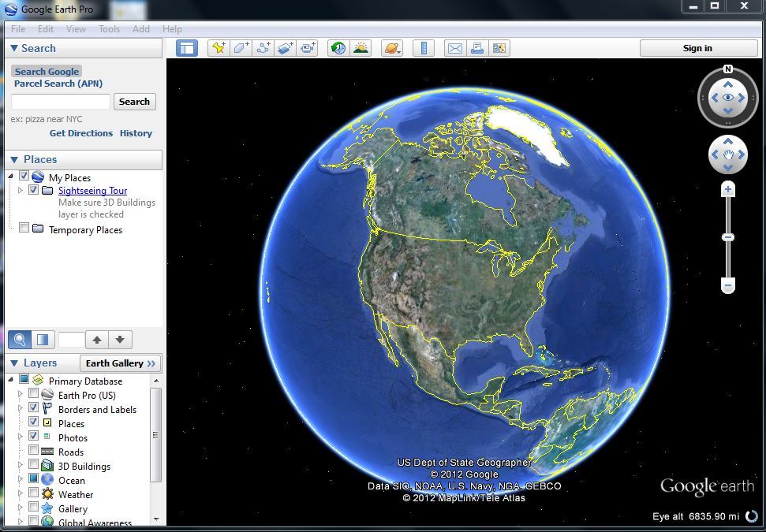The width and height of the screenshot is (766, 532).
Task: Check the Temporary Places checkbox
Action: point(24,229)
